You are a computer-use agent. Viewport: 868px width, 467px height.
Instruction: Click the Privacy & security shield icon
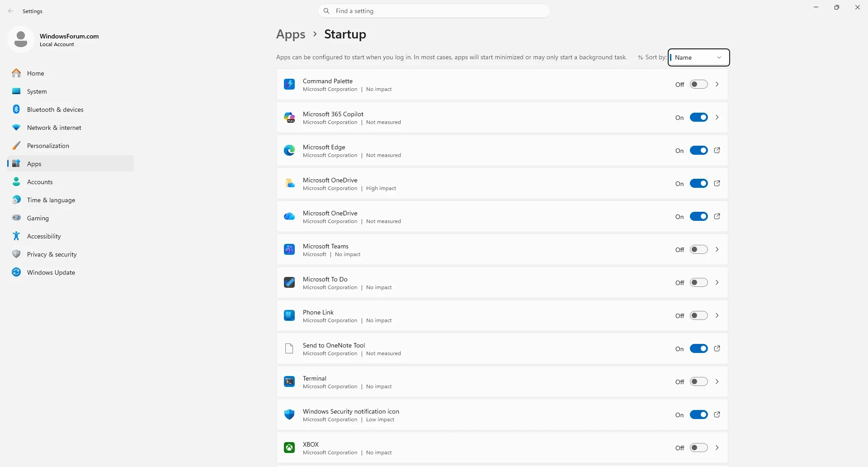pyautogui.click(x=16, y=254)
